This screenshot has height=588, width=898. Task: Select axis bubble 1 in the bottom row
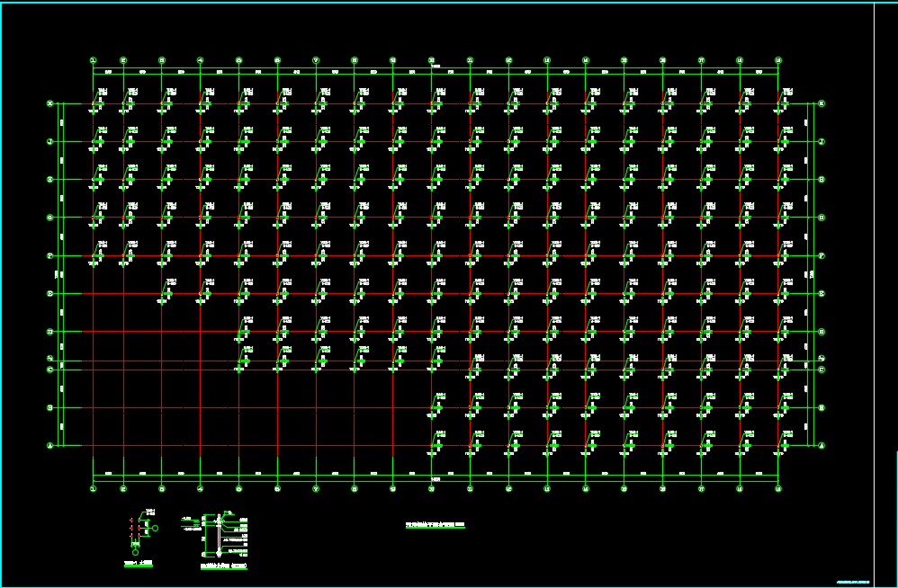(x=93, y=488)
